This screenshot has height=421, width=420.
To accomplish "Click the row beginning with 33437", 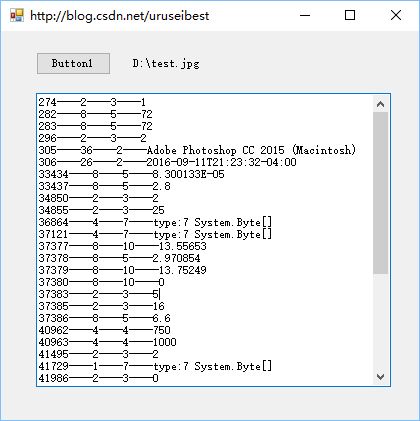I will click(104, 186).
